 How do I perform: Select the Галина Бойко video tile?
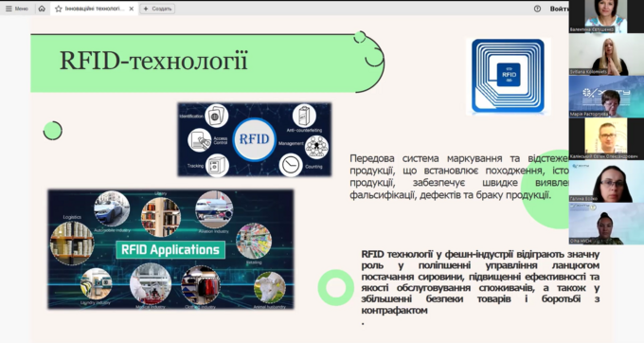[x=606, y=181]
